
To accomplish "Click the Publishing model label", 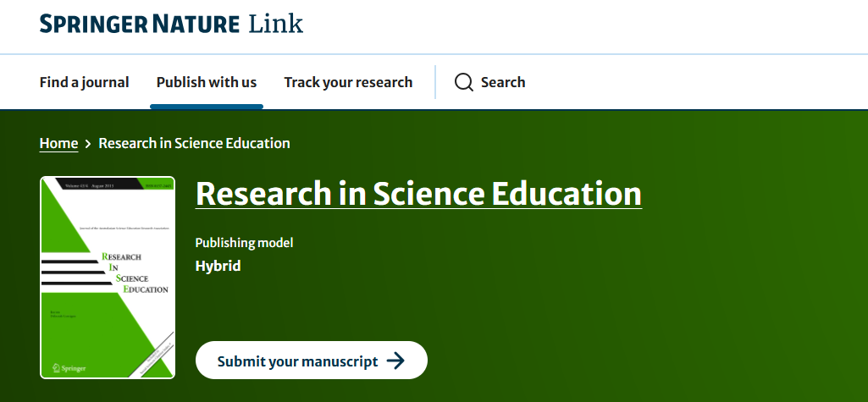I will point(244,243).
